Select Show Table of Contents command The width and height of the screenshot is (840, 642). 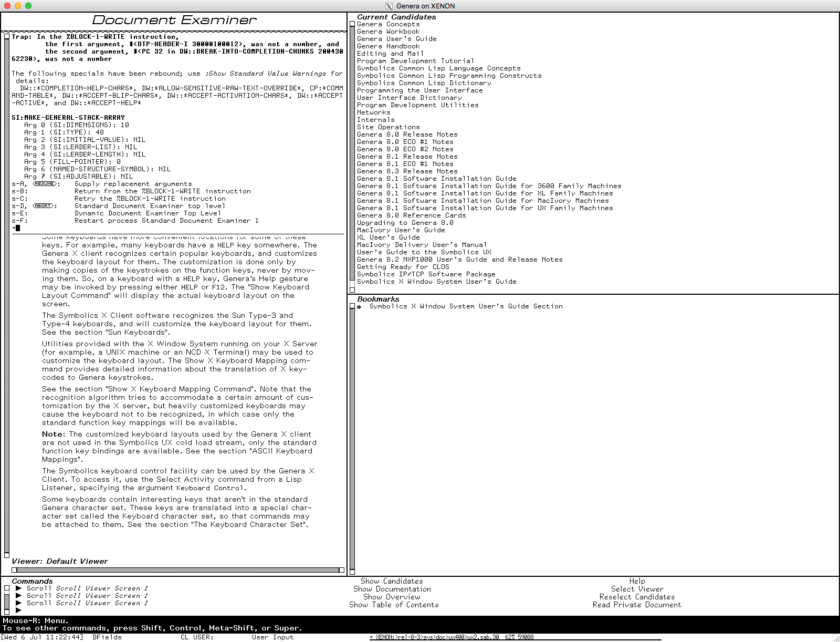pyautogui.click(x=394, y=605)
